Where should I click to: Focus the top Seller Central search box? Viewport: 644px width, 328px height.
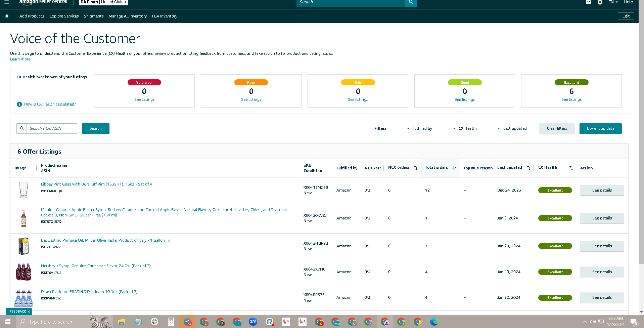click(351, 2)
